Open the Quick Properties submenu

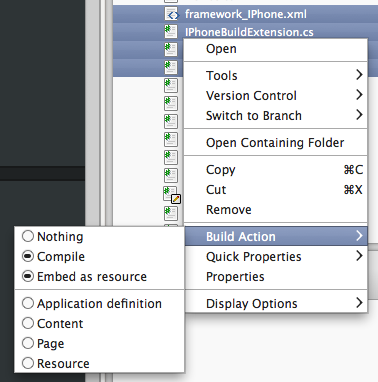click(x=276, y=257)
